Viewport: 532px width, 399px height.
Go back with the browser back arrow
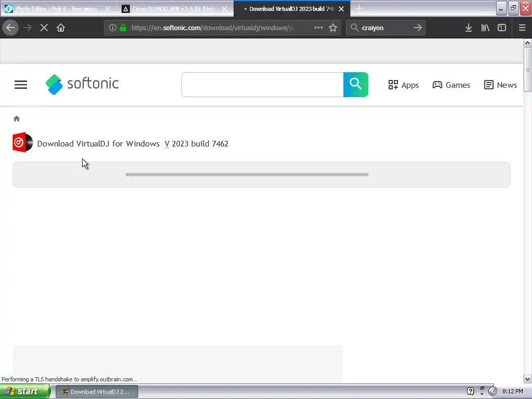[10, 28]
